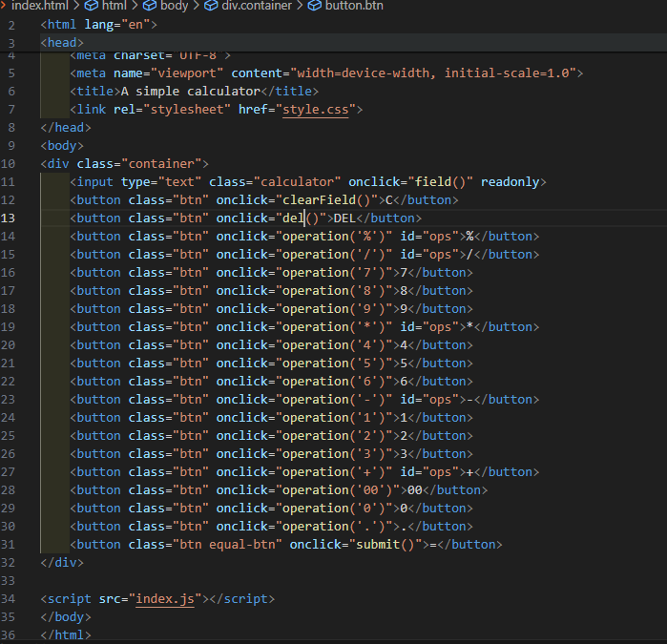The height and width of the screenshot is (644, 667).
Task: Click line number 13 in gutter
Action: point(8,218)
